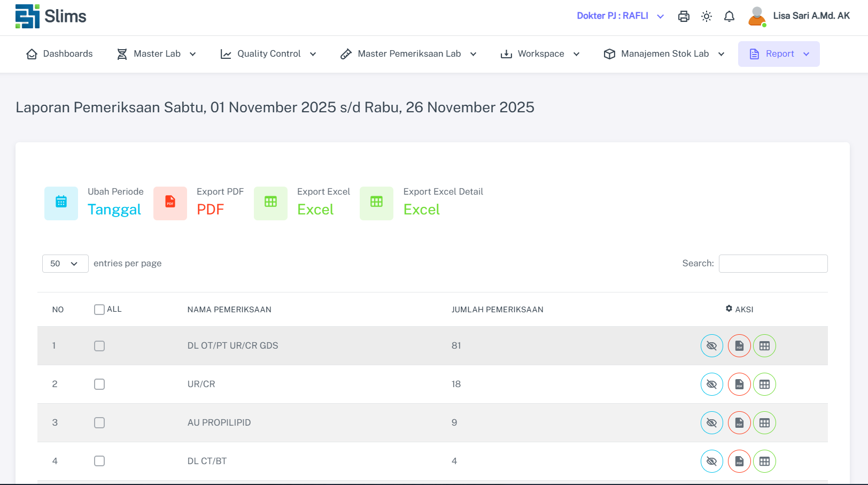Image resolution: width=868 pixels, height=485 pixels.
Task: Go to Dashboards
Action: tap(59, 54)
